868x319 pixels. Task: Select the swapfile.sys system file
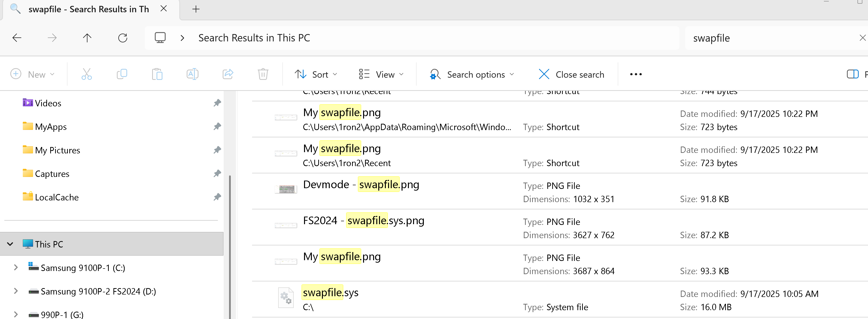coord(330,292)
